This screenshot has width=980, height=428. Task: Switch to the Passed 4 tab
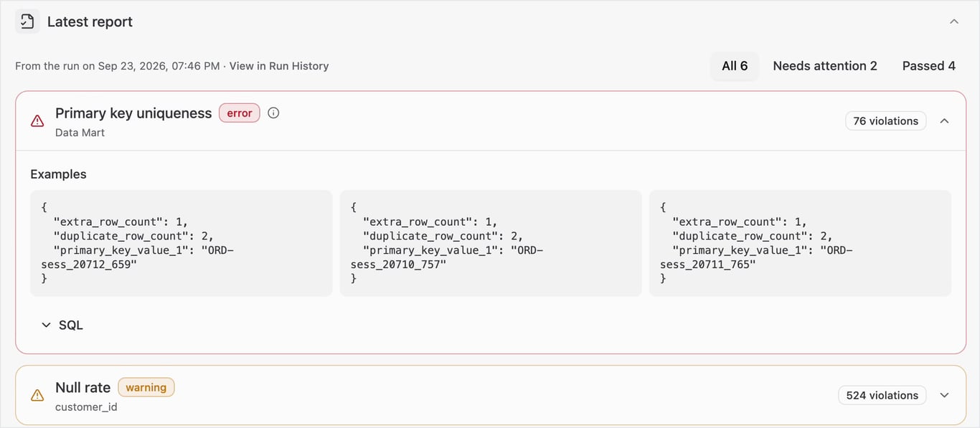pos(928,66)
